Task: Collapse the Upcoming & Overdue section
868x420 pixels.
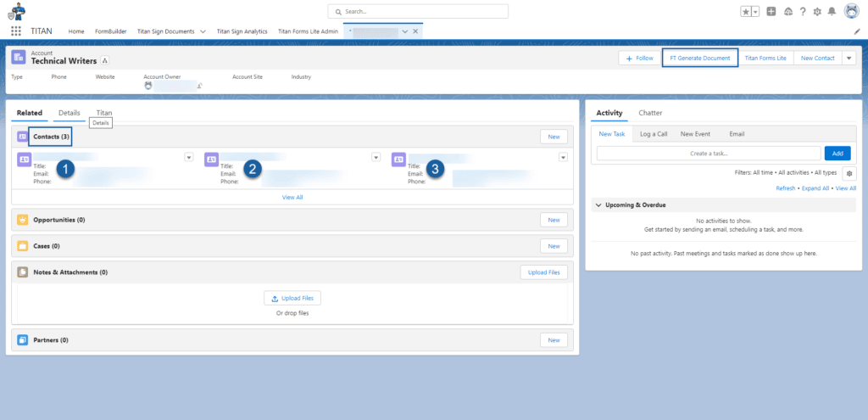Action: pyautogui.click(x=598, y=205)
